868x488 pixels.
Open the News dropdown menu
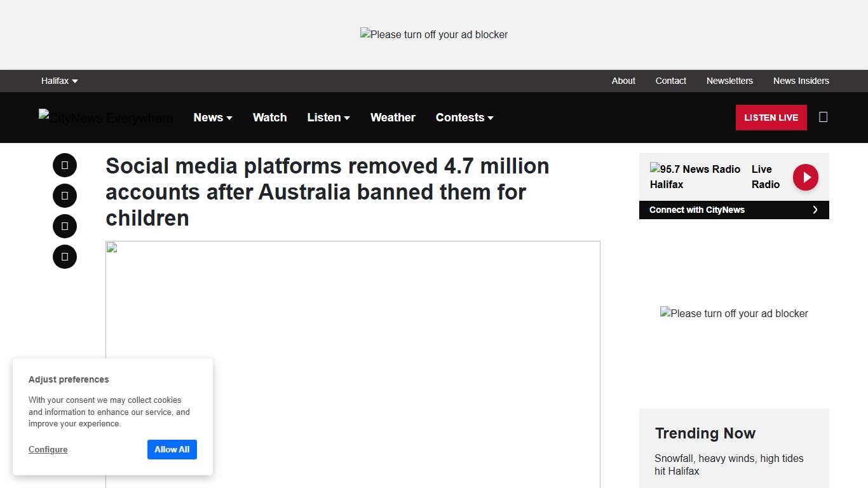[213, 118]
